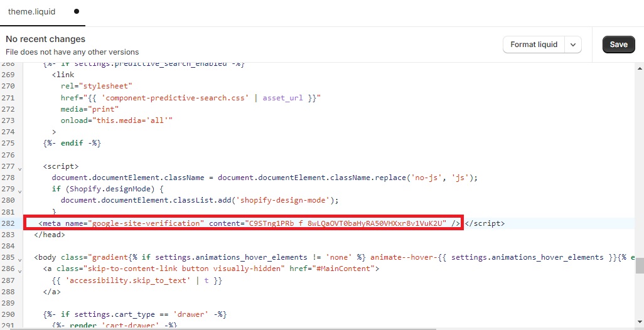Click the asset_url filter text

[x=282, y=98]
